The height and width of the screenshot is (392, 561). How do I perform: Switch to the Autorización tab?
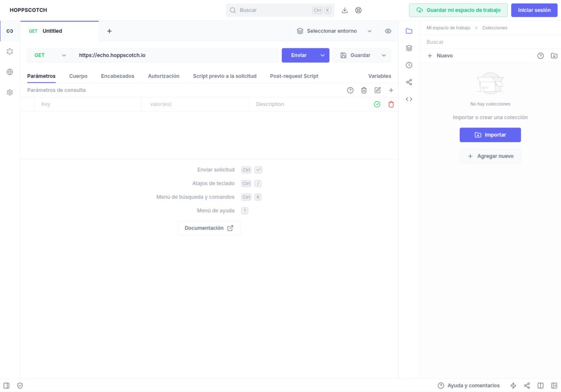(163, 76)
